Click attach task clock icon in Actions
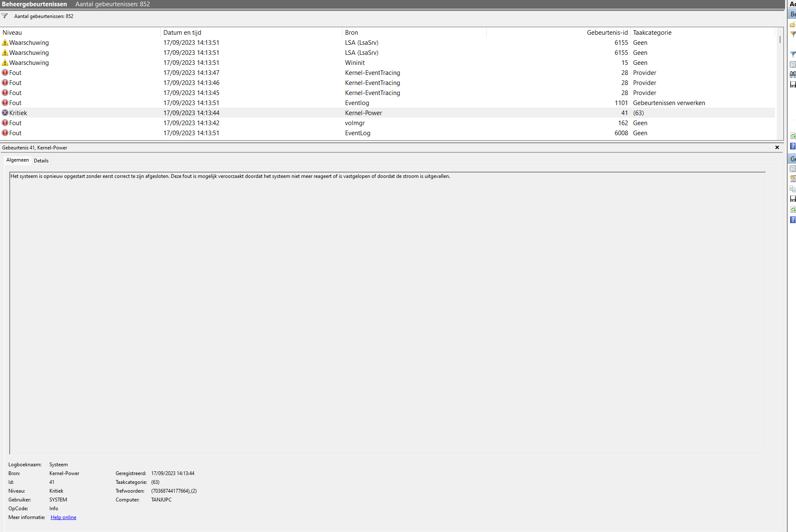This screenshot has height=532, width=796. click(792, 179)
